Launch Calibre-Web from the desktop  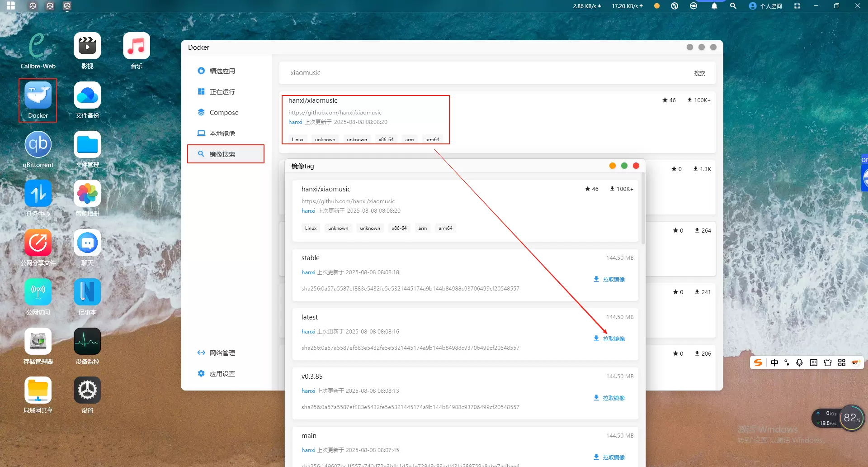click(38, 47)
